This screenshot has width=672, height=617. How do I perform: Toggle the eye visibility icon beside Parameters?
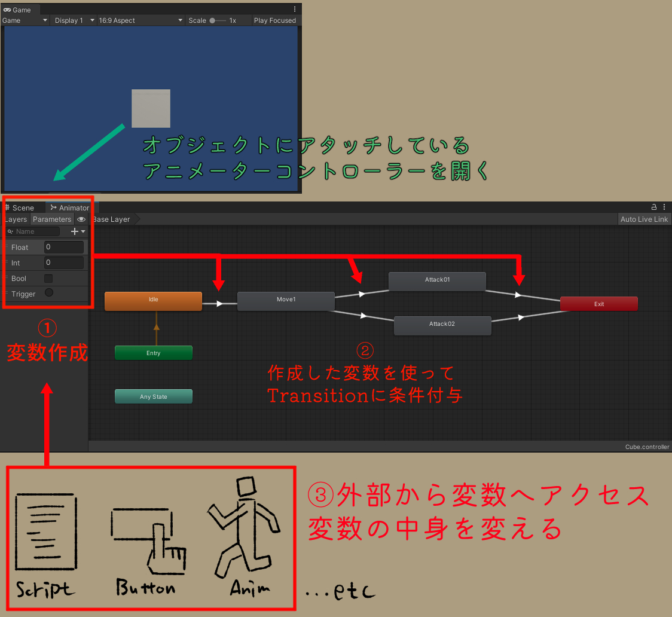(81, 219)
